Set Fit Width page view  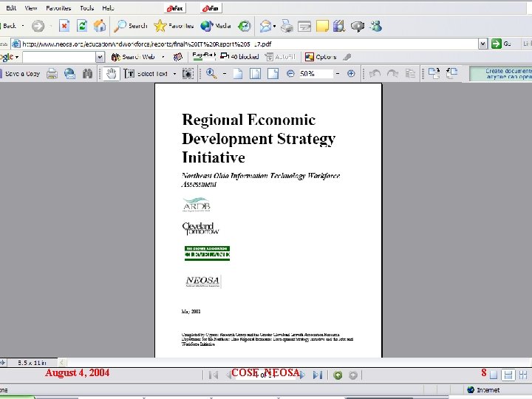pyautogui.click(x=273, y=74)
